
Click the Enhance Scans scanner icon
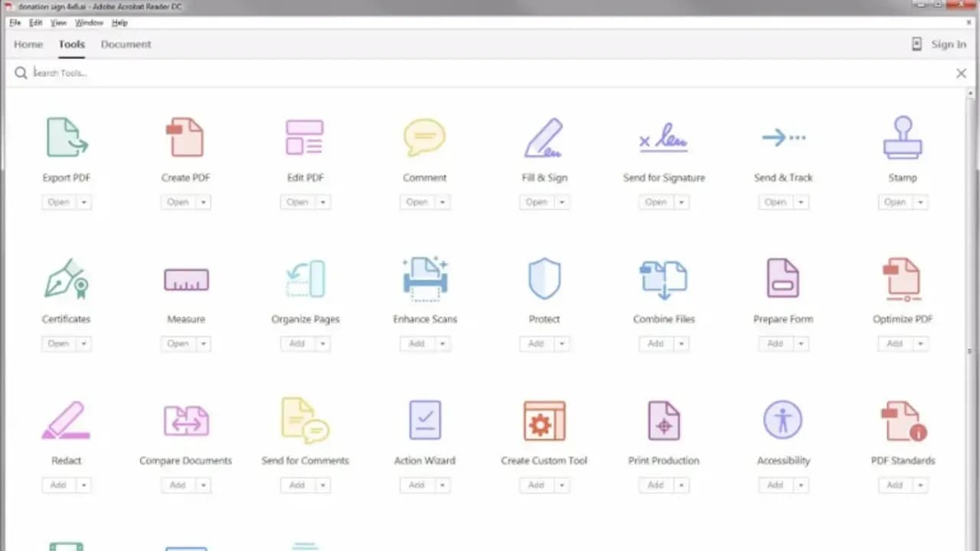pos(425,279)
